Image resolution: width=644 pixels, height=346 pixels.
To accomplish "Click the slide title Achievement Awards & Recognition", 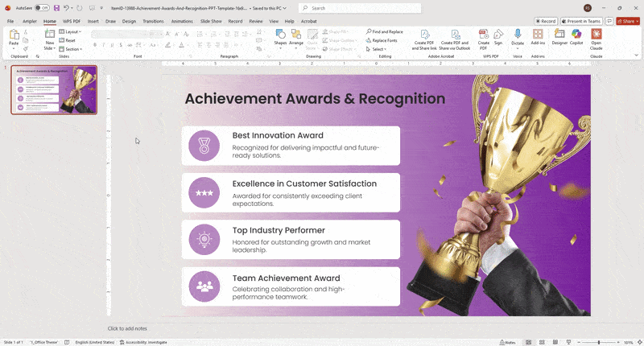I will (315, 98).
